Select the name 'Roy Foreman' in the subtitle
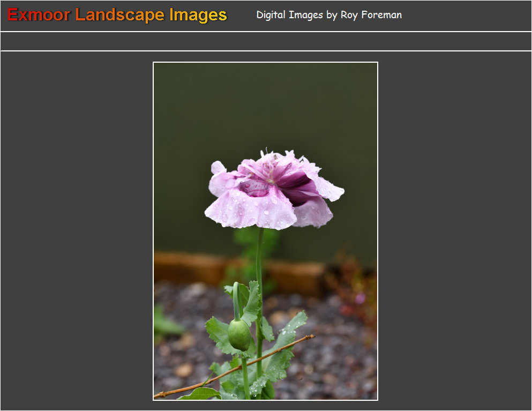The width and height of the screenshot is (532, 411). pyautogui.click(x=371, y=15)
